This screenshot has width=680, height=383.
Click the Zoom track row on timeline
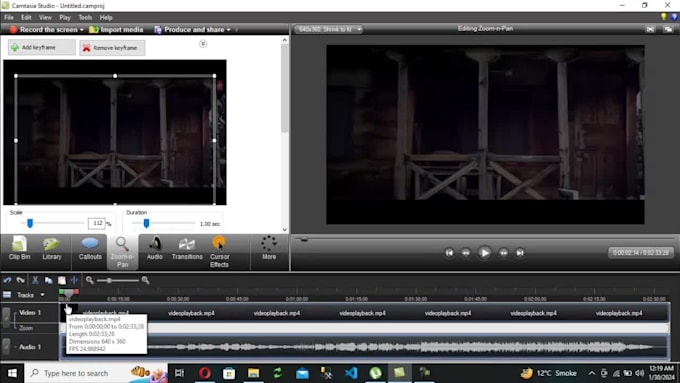point(364,328)
